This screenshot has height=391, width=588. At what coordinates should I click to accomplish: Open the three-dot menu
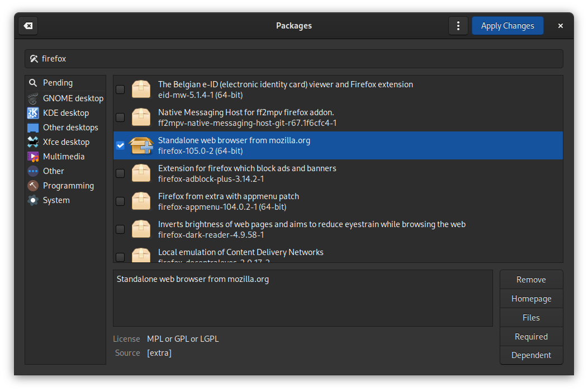pyautogui.click(x=458, y=25)
